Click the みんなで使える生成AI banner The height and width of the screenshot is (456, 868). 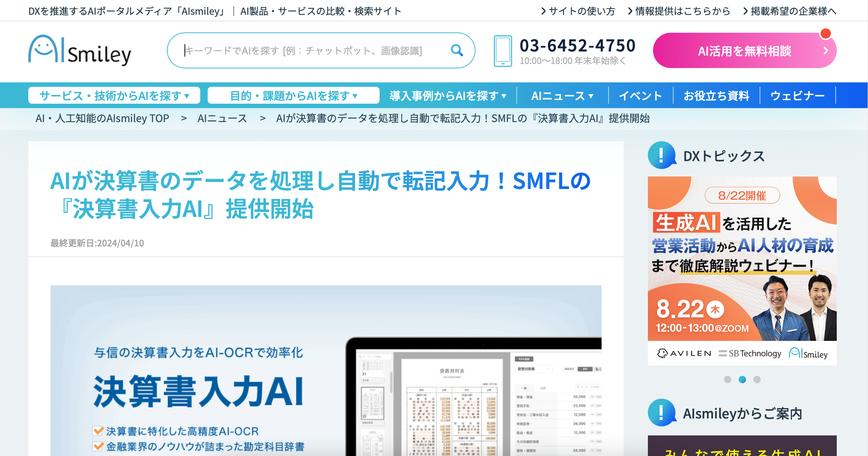tap(742, 446)
